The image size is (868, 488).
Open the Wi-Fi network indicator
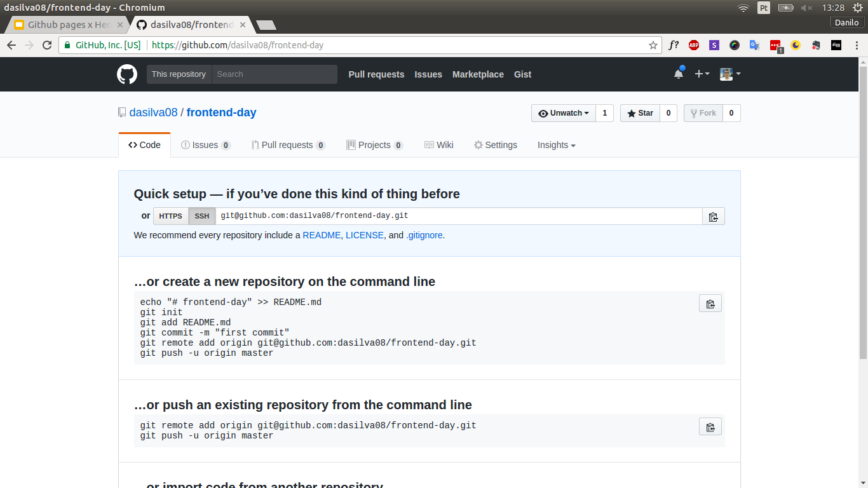pyautogui.click(x=743, y=8)
